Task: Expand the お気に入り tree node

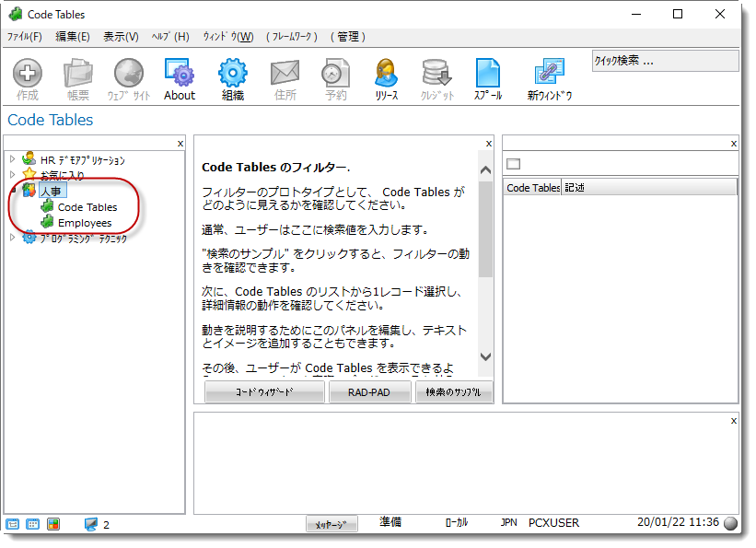Action: (13, 174)
